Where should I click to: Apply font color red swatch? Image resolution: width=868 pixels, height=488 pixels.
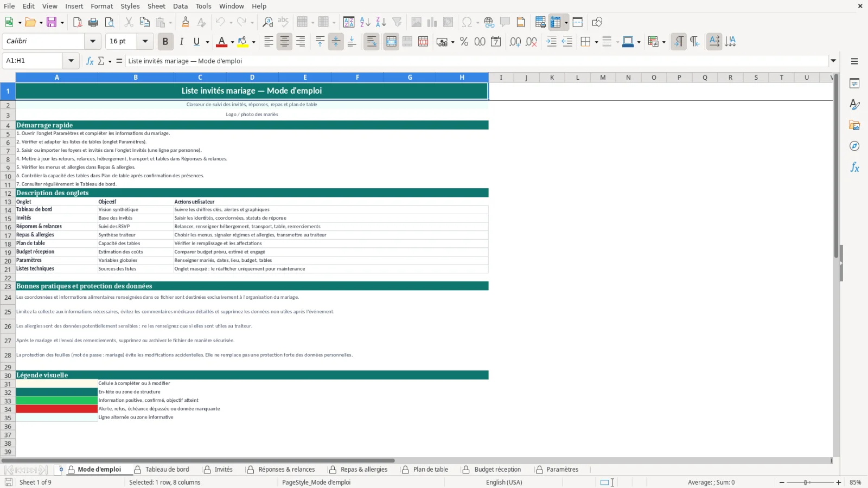pos(221,41)
